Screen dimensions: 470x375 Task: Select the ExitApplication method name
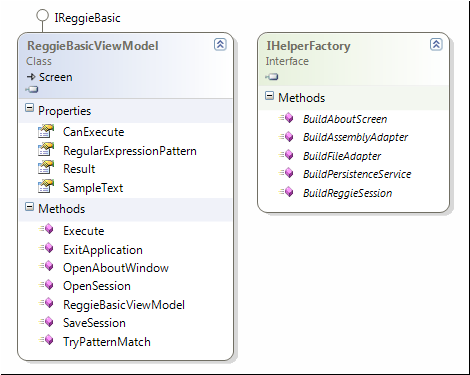coord(103,250)
